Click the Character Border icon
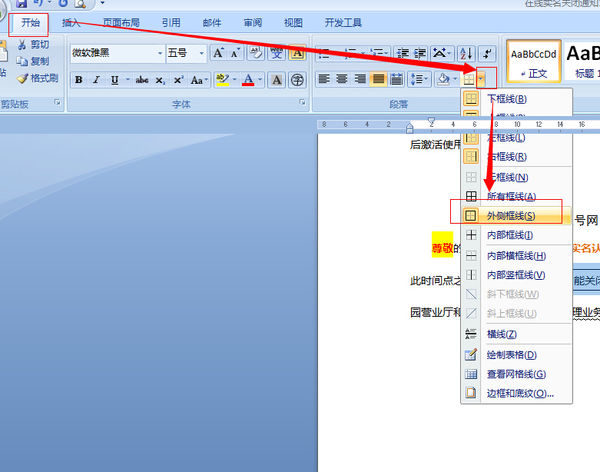The width and height of the screenshot is (600, 472). [x=297, y=53]
